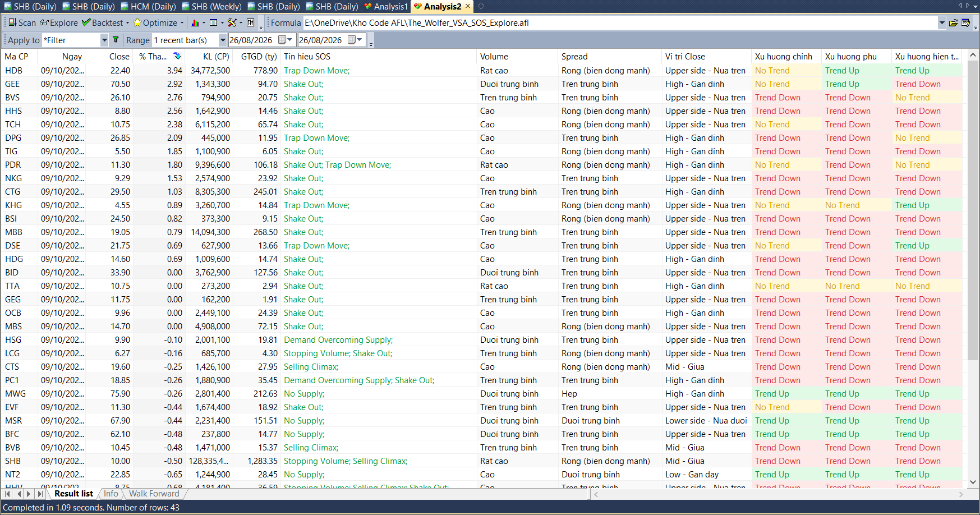Expand the Optimize dropdown arrow
This screenshot has height=515, width=980.
click(x=182, y=23)
